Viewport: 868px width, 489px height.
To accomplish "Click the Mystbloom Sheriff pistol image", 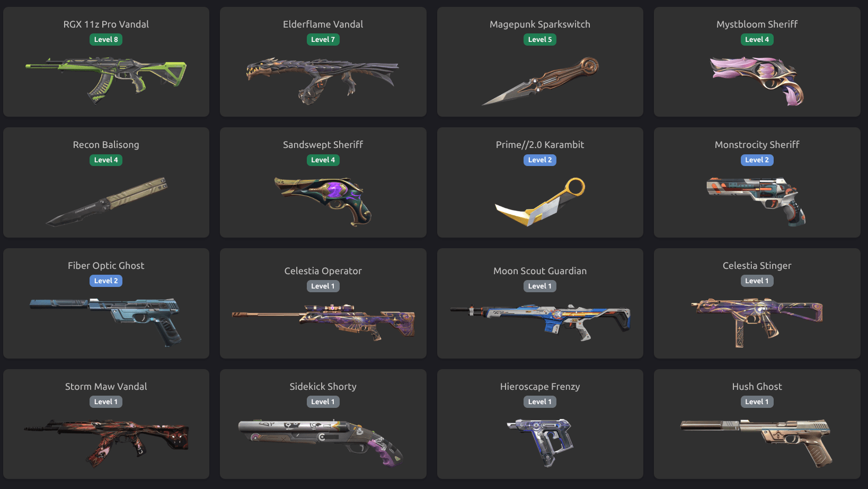I will pos(757,81).
